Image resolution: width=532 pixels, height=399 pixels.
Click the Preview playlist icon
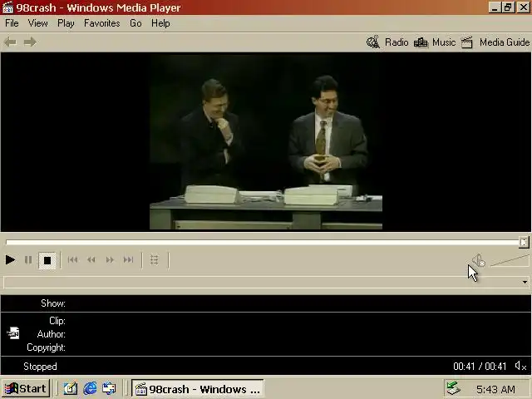(155, 260)
